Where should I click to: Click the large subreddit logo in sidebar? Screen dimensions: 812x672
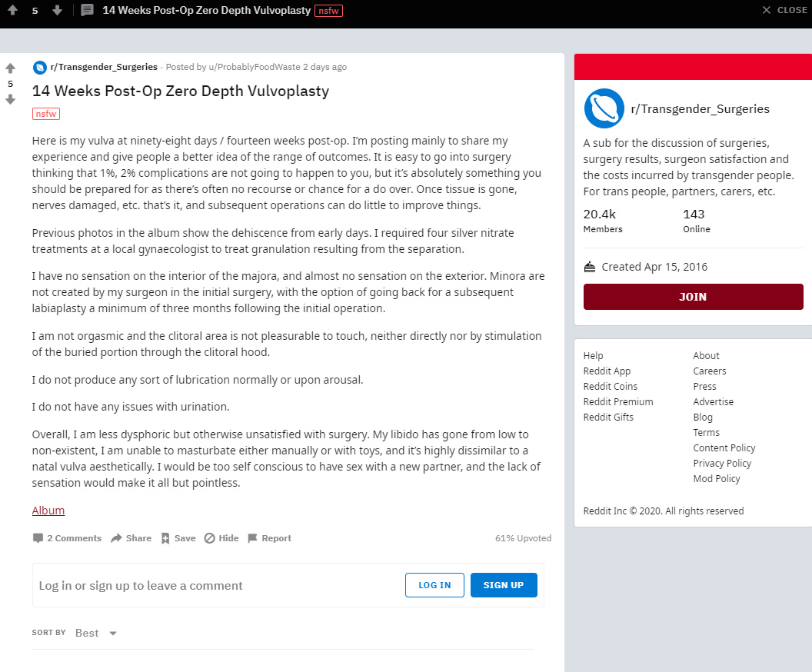coord(604,108)
